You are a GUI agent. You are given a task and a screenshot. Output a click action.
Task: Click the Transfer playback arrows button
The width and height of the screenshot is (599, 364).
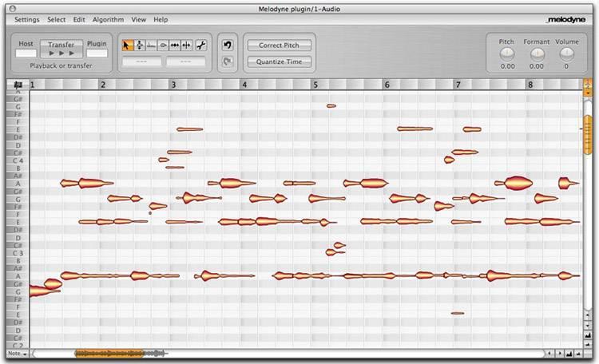click(61, 49)
